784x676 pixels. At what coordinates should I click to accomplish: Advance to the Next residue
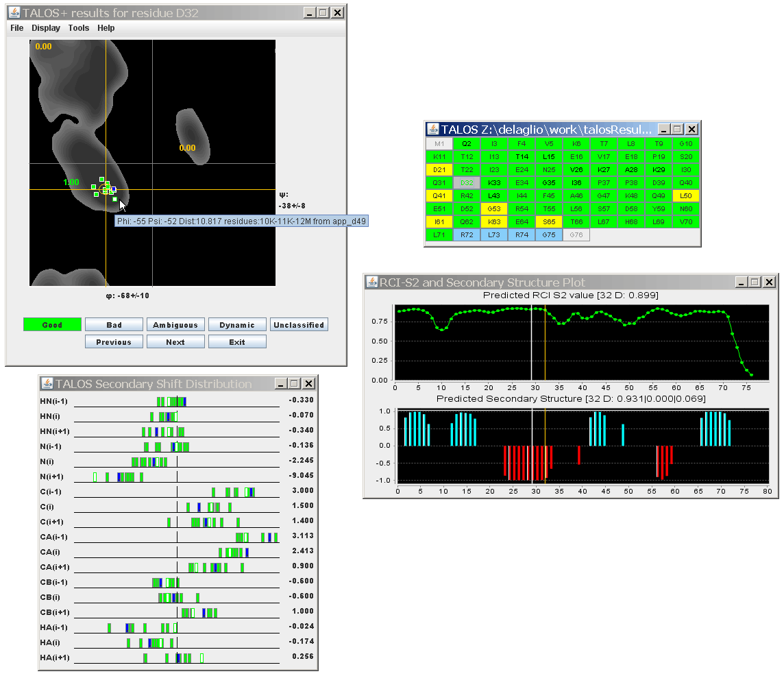click(175, 341)
